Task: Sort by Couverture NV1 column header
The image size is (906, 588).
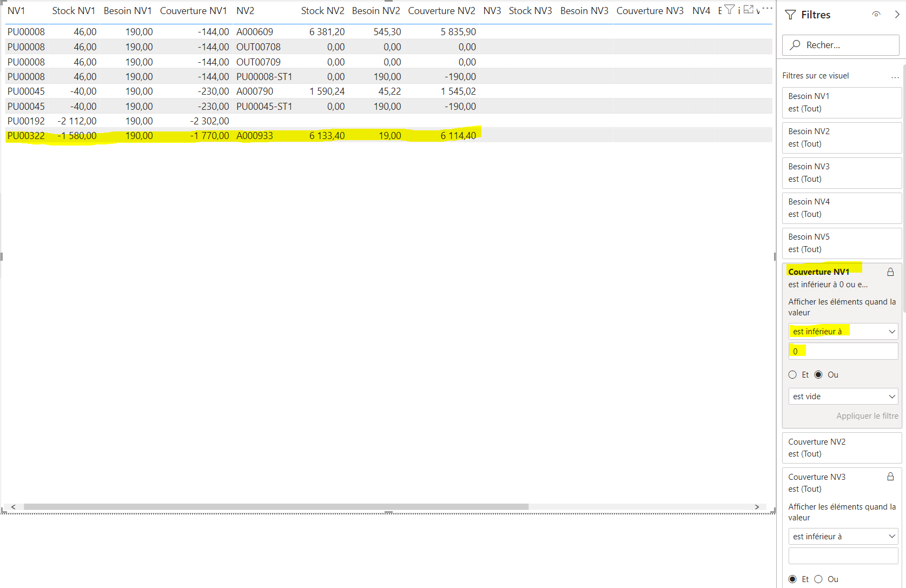Action: pyautogui.click(x=194, y=11)
